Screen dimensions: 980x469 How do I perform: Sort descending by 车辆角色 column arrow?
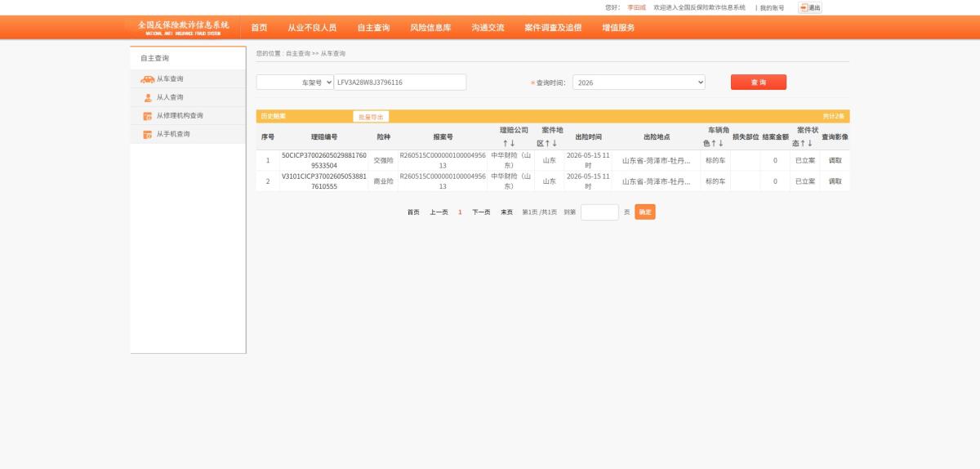point(720,143)
